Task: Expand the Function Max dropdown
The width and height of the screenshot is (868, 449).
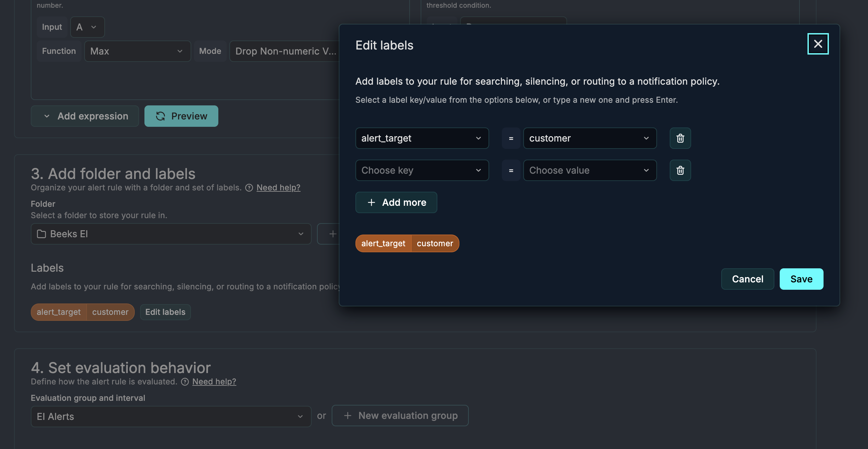Action: coord(137,51)
